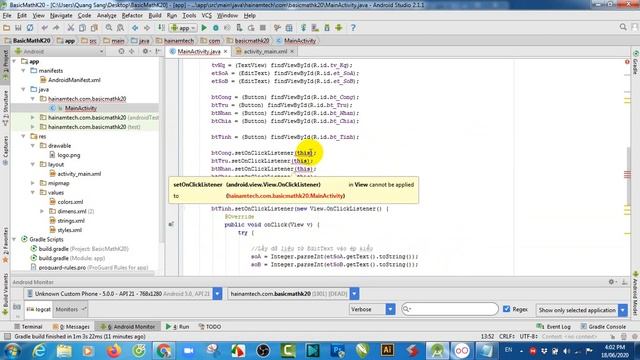
Task: Click the Redo arrow icon
Action: click(x=56, y=28)
